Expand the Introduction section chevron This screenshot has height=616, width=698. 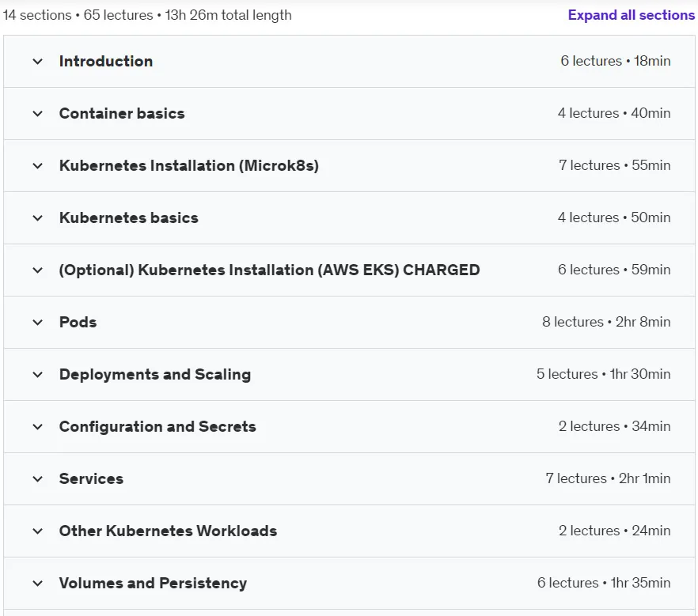(38, 62)
